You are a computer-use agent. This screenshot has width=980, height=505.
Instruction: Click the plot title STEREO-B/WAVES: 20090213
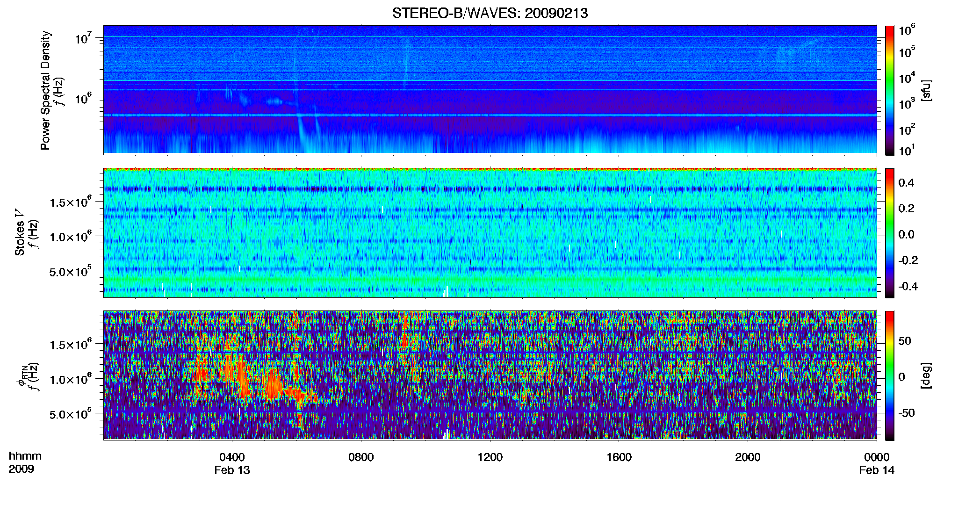tap(490, 13)
